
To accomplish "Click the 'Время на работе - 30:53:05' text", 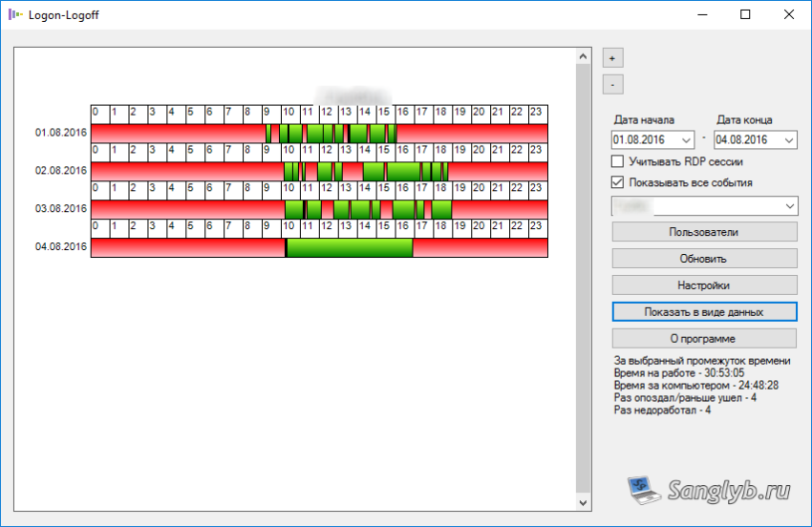I will [679, 373].
